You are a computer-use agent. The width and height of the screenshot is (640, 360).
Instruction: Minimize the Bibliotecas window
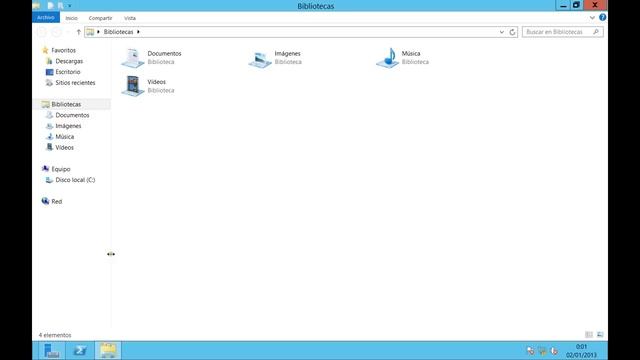[x=564, y=5]
